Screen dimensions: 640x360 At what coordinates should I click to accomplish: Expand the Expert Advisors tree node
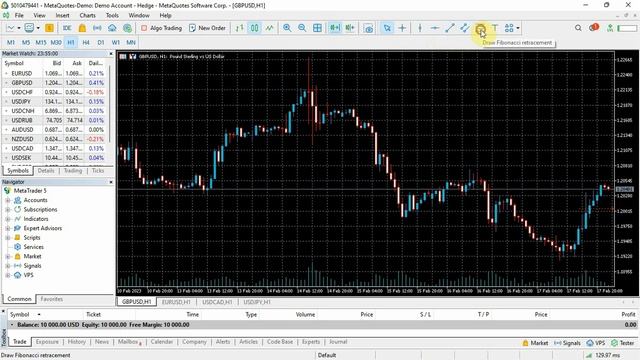[x=7, y=229]
